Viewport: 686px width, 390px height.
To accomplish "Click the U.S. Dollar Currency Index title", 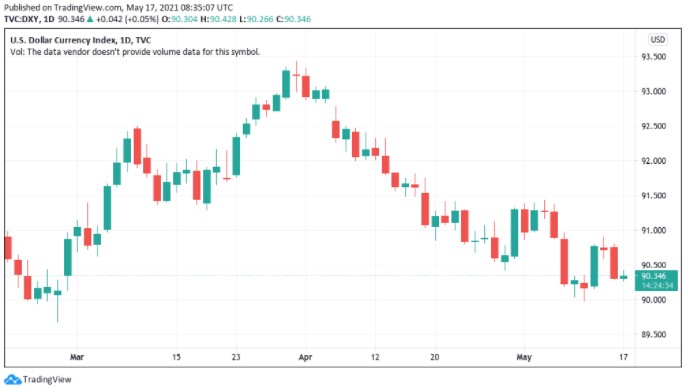I will coord(81,40).
